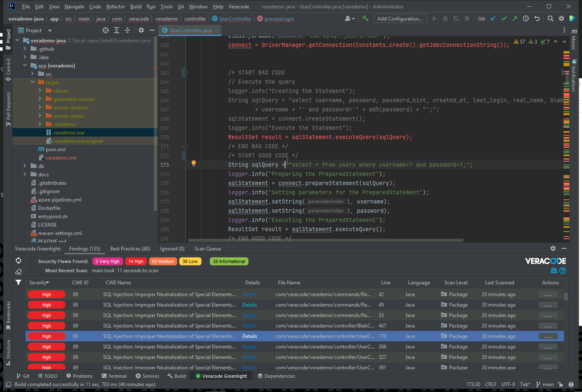The width and height of the screenshot is (582, 392).
Task: Click the main branch widget in status bar
Action: click(545, 384)
